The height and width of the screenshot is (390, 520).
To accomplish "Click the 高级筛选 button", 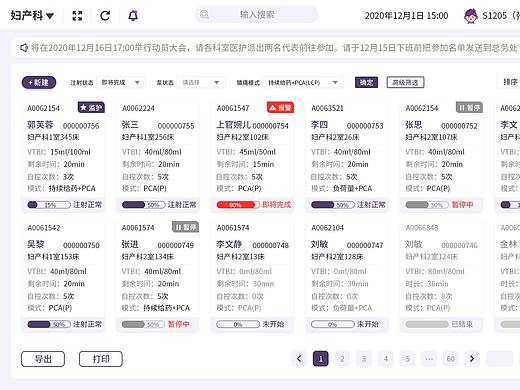I will [x=405, y=82].
